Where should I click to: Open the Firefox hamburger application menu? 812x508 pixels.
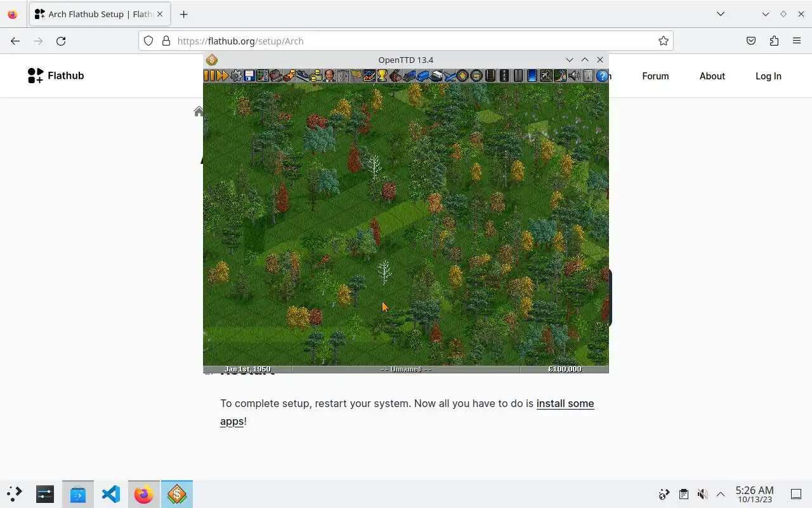click(797, 41)
